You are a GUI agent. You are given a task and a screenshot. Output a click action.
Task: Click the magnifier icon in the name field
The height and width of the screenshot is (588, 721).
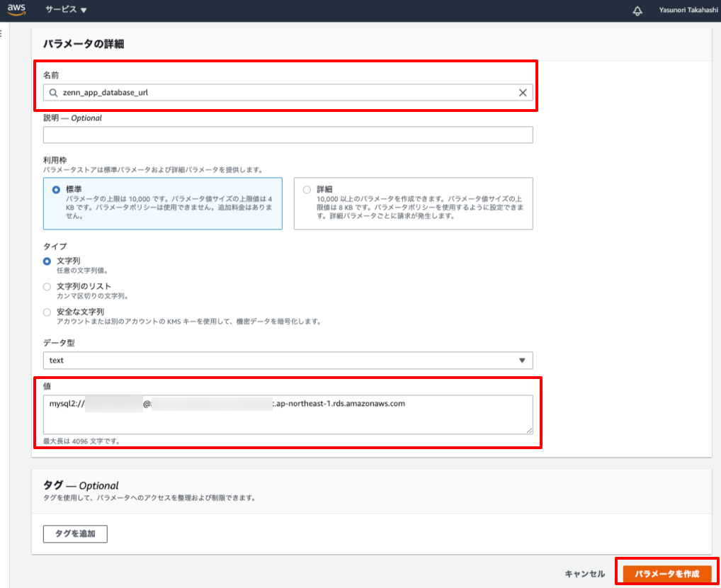(x=54, y=92)
